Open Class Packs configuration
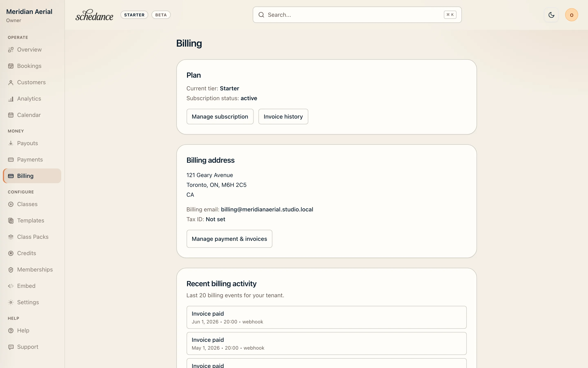This screenshot has height=368, width=588. click(x=32, y=237)
